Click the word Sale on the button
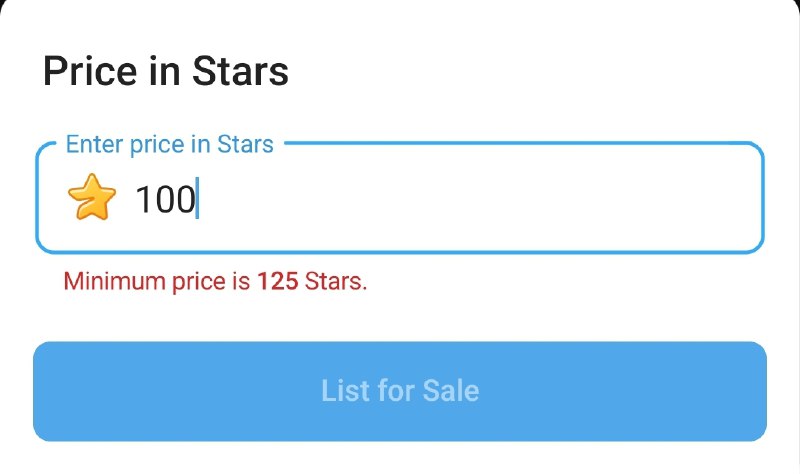The image size is (800, 474). click(x=451, y=391)
